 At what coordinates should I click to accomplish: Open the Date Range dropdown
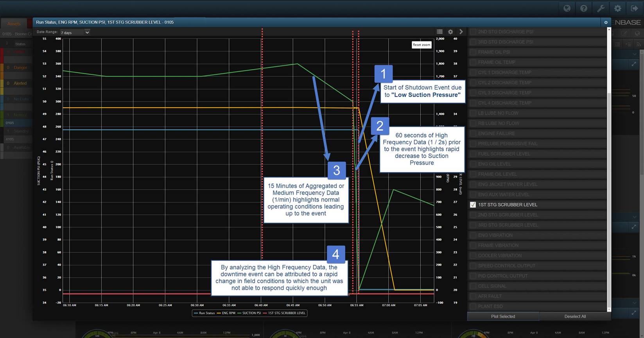point(75,32)
